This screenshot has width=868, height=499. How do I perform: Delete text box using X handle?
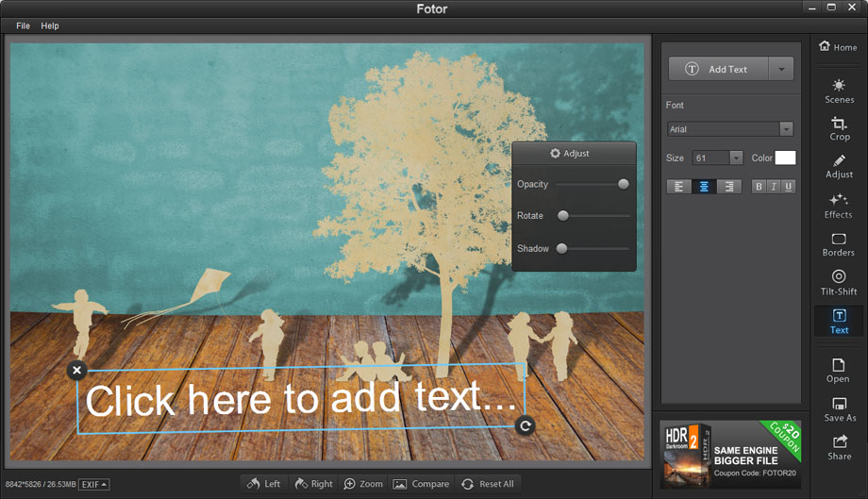(x=77, y=370)
